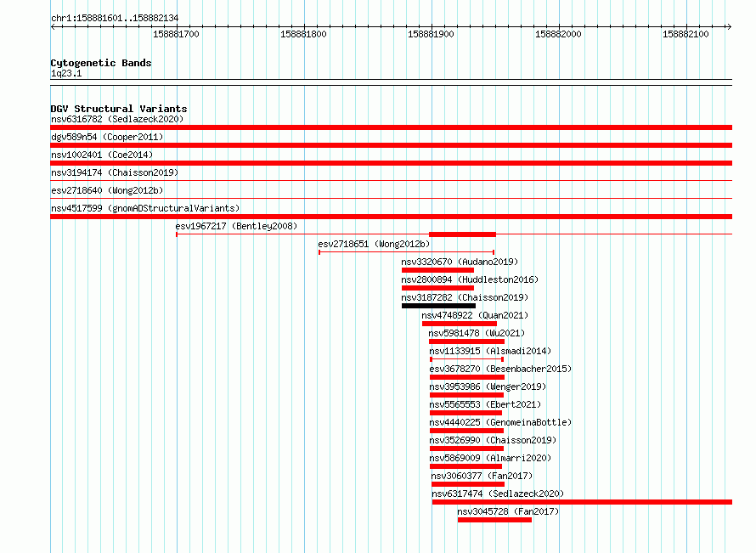Click nsv5981478 (Wu2021) label
The height and width of the screenshot is (553, 756).
477,333
